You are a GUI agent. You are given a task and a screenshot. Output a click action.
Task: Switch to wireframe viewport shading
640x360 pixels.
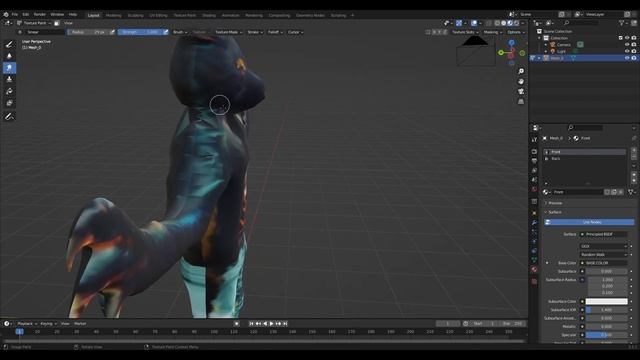click(x=497, y=23)
